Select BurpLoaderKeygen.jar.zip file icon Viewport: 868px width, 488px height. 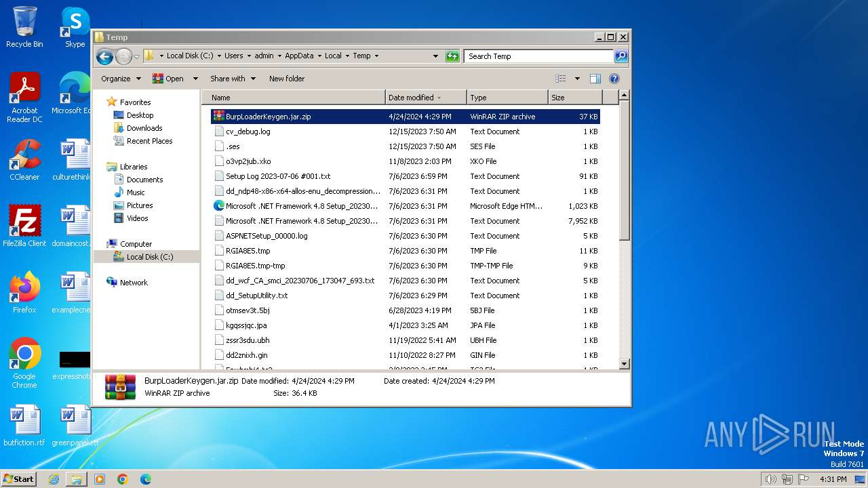pos(218,117)
